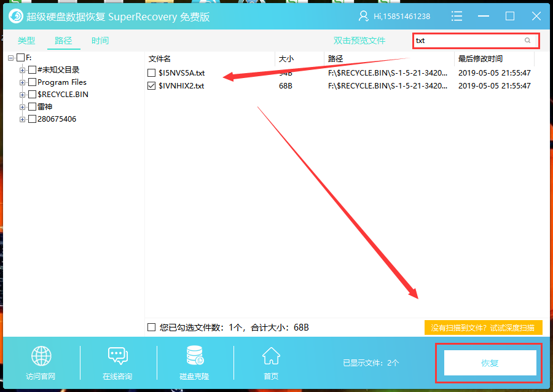Collapse the F: drive tree node
The image size is (553, 392).
[x=11, y=58]
